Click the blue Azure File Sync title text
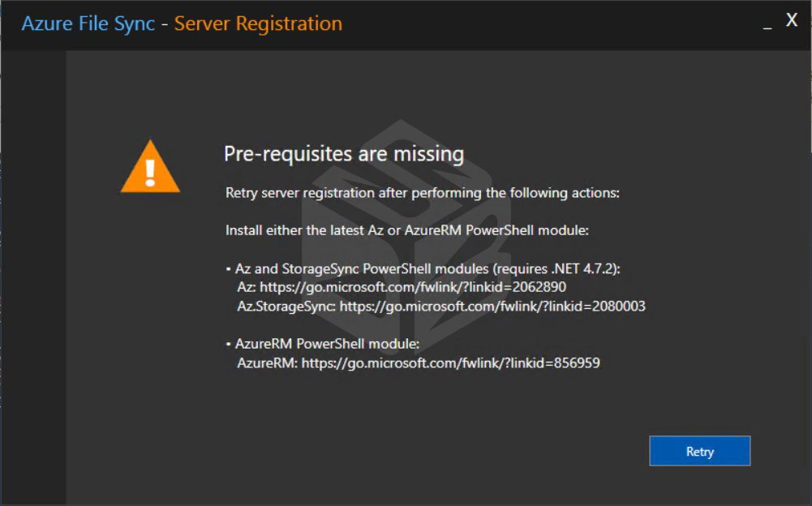 (88, 24)
